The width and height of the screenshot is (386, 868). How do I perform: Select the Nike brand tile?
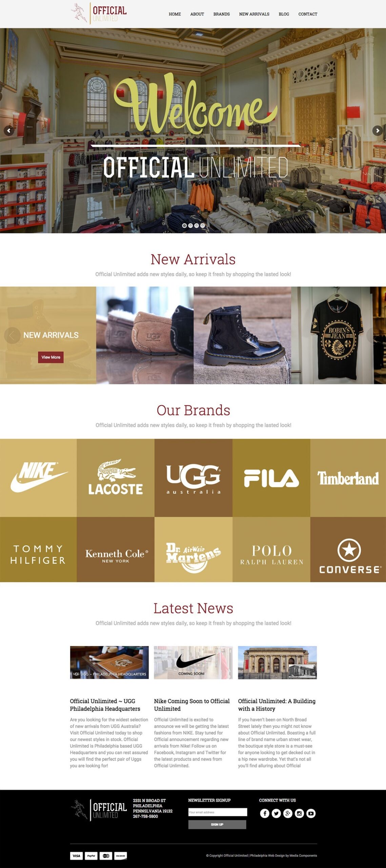38,477
